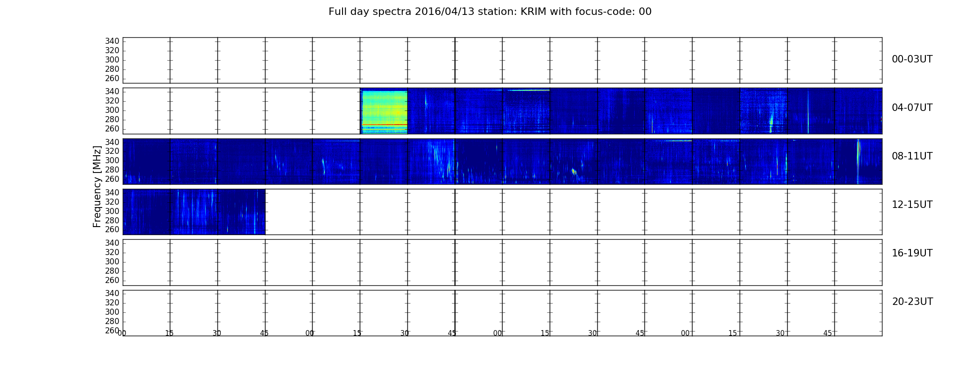This screenshot has width=980, height=373.
Task: Click the '300' tick label of the 00-03UT panel
Action: tap(112, 60)
